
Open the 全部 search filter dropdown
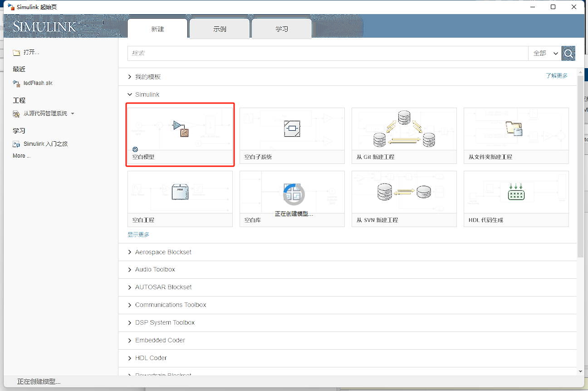click(x=545, y=53)
